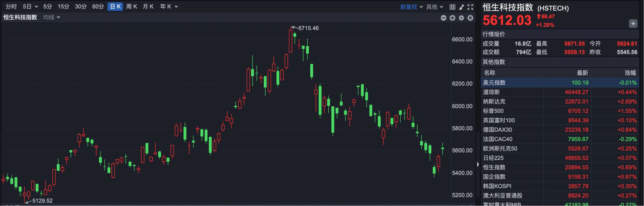Add HSTECH to watchlist with plus button

633,24
